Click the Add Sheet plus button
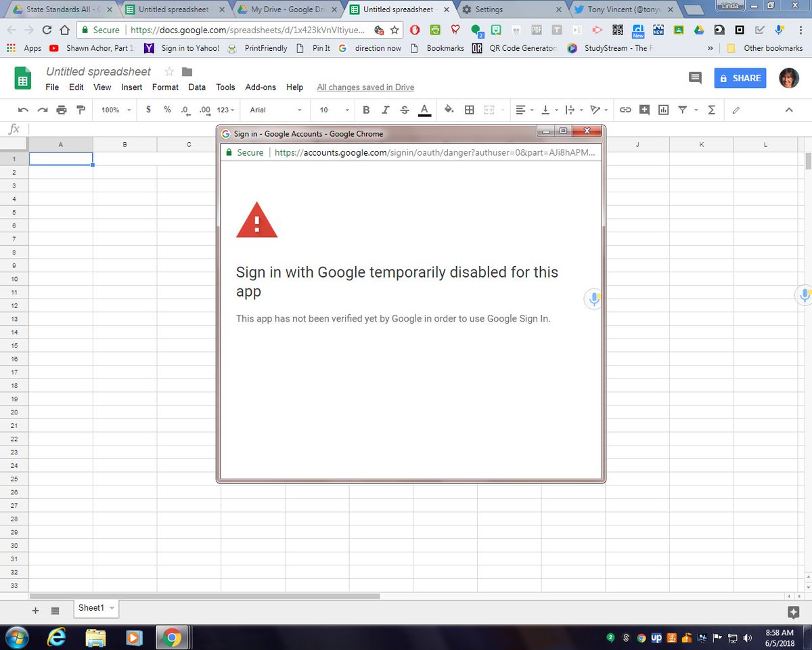Screen dimensions: 812x650 coord(35,611)
